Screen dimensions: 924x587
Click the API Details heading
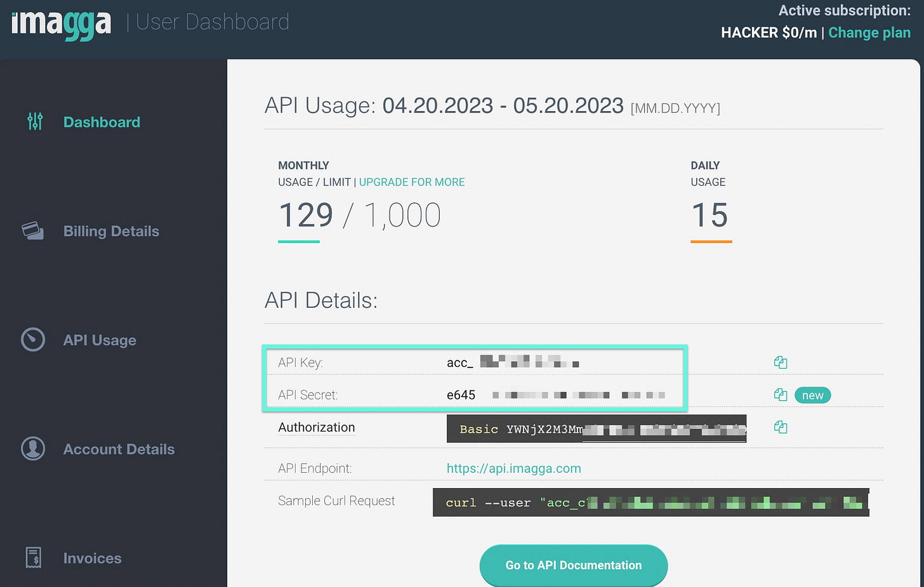pos(321,300)
